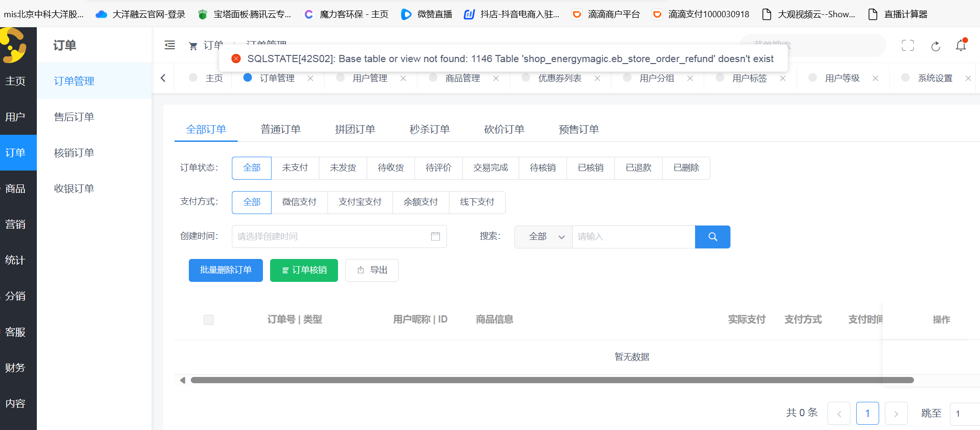Viewport: 980px width, 430px height.
Task: Close the 用户管理 tab
Action: [403, 78]
